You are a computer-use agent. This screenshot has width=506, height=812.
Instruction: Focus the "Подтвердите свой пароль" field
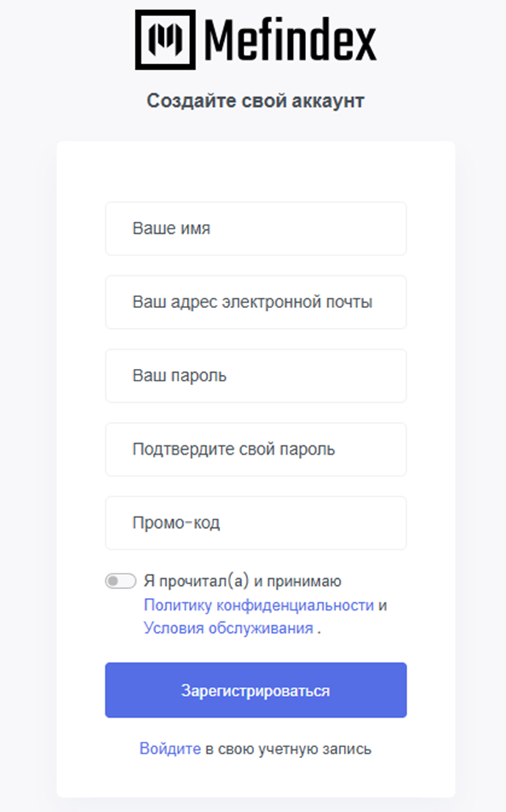point(256,449)
